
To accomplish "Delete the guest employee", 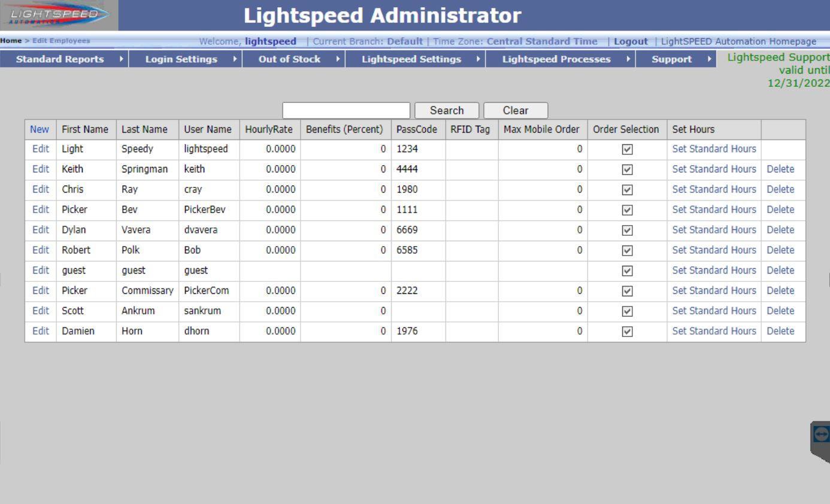I will click(x=780, y=270).
